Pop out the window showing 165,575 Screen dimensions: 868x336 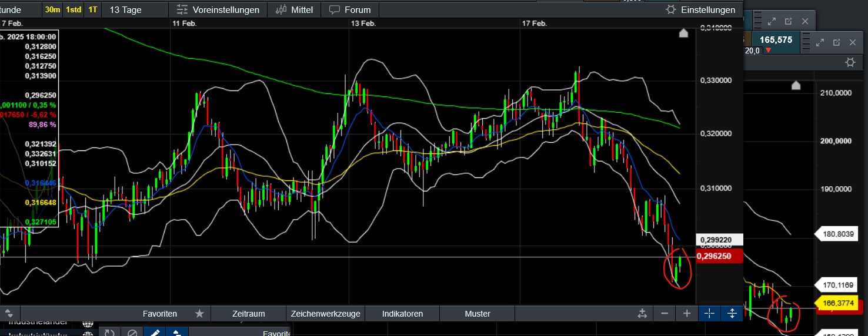coord(836,42)
